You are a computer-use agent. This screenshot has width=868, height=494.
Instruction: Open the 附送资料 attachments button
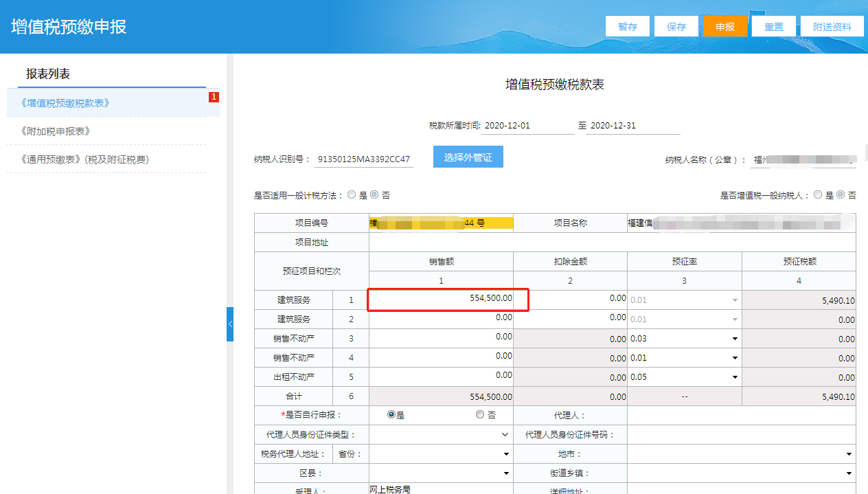pos(832,27)
